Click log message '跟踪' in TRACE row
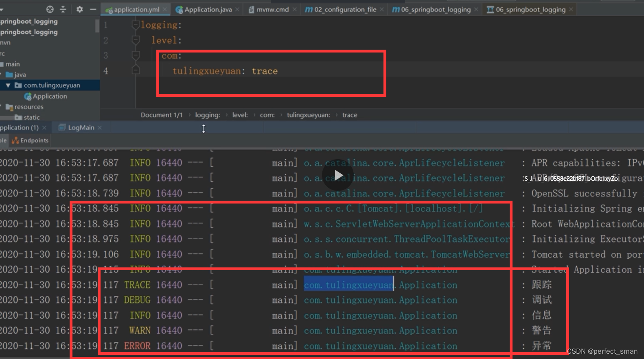This screenshot has height=359, width=644. (541, 285)
